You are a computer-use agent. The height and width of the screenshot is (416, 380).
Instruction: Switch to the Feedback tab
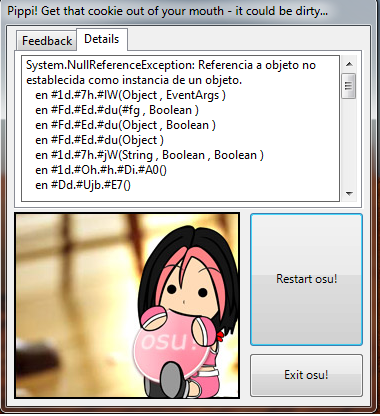tap(47, 41)
